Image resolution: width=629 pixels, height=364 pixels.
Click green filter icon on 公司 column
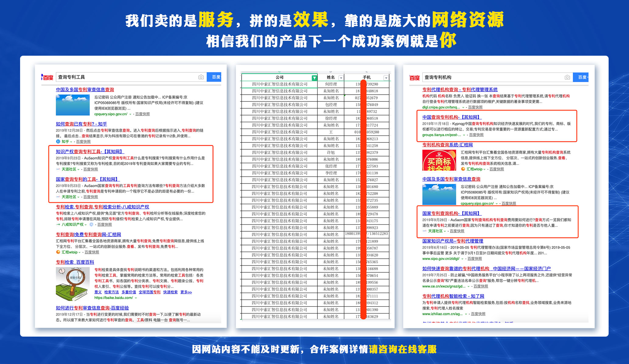click(x=314, y=78)
